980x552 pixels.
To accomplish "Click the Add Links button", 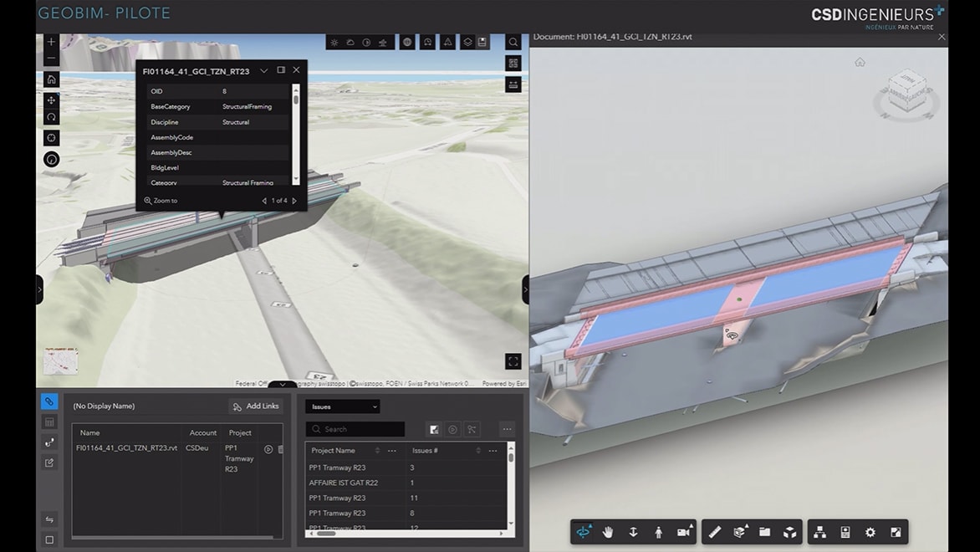I will [x=256, y=406].
